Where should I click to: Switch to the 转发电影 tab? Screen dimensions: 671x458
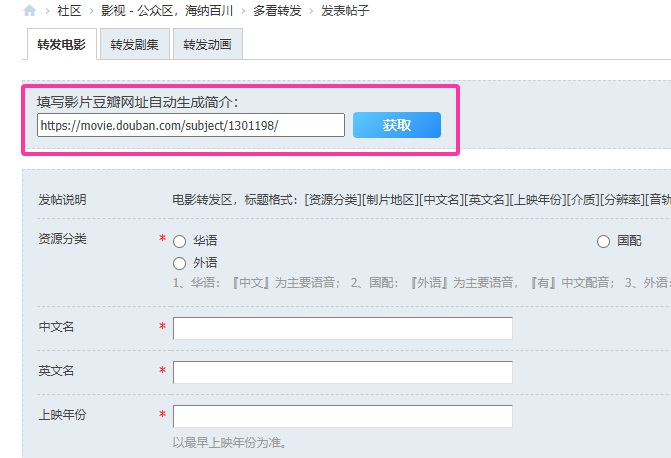61,45
